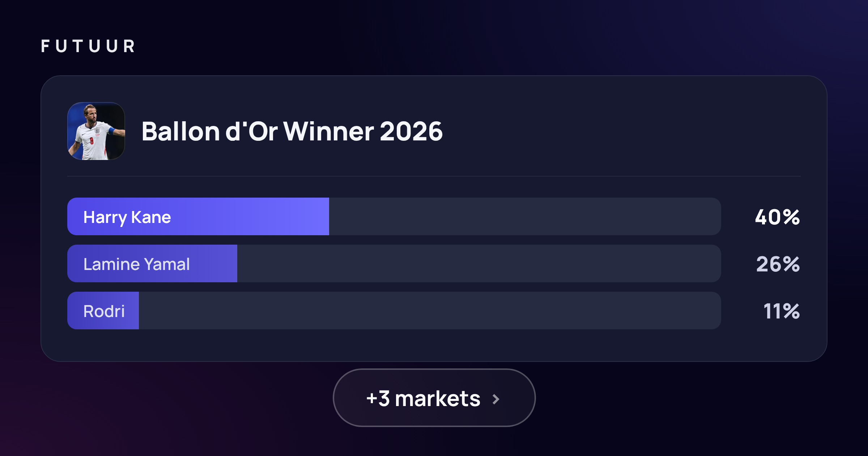The width and height of the screenshot is (868, 456).
Task: Click the unfilled part of Lamine Yamal bar
Action: tap(479, 263)
